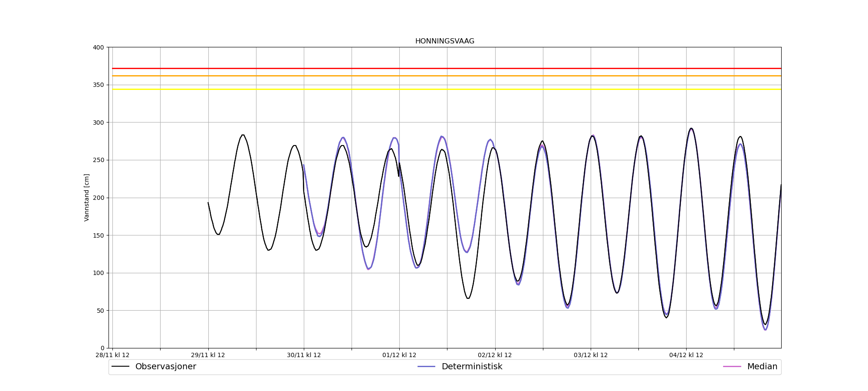The image size is (868, 391).
Task: Select the 29/11 kl 12 x-axis label
Action: tap(208, 355)
